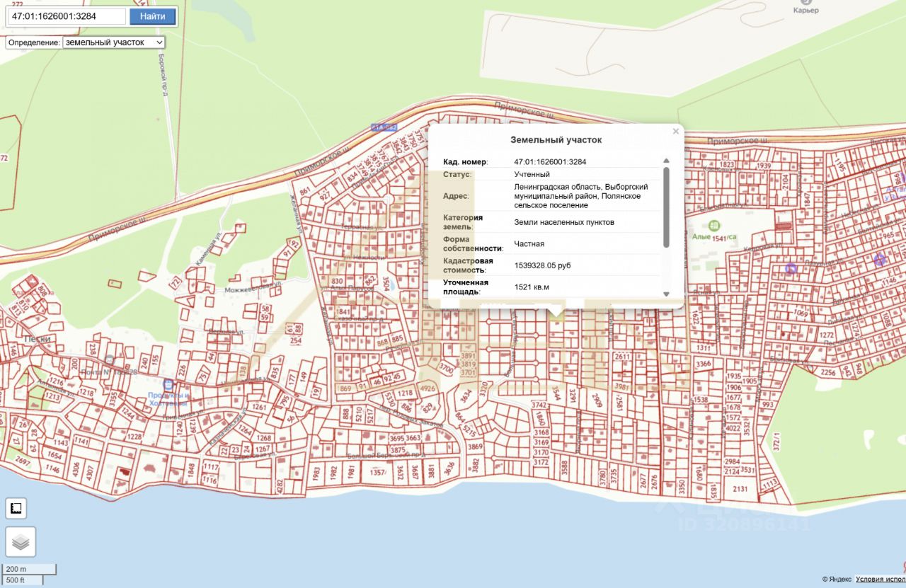Click the Продукты и Хозтовары shop icon
The image size is (906, 588).
click(x=168, y=384)
